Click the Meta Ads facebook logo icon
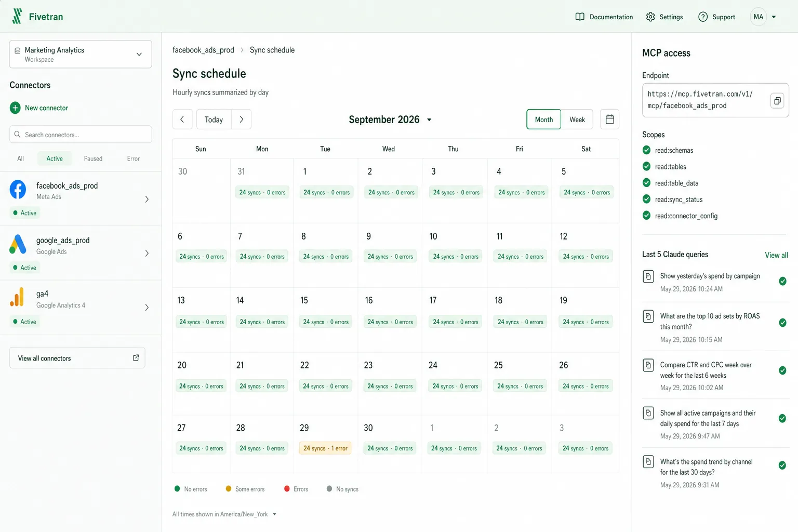The height and width of the screenshot is (532, 798). pyautogui.click(x=18, y=190)
